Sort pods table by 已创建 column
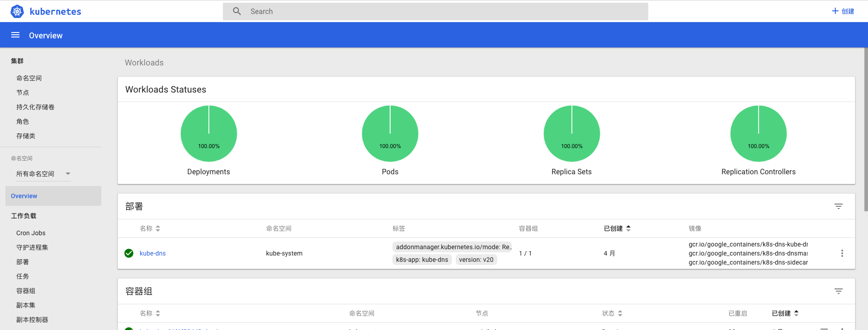Screen dimensions: 868x330 pyautogui.click(x=785, y=313)
